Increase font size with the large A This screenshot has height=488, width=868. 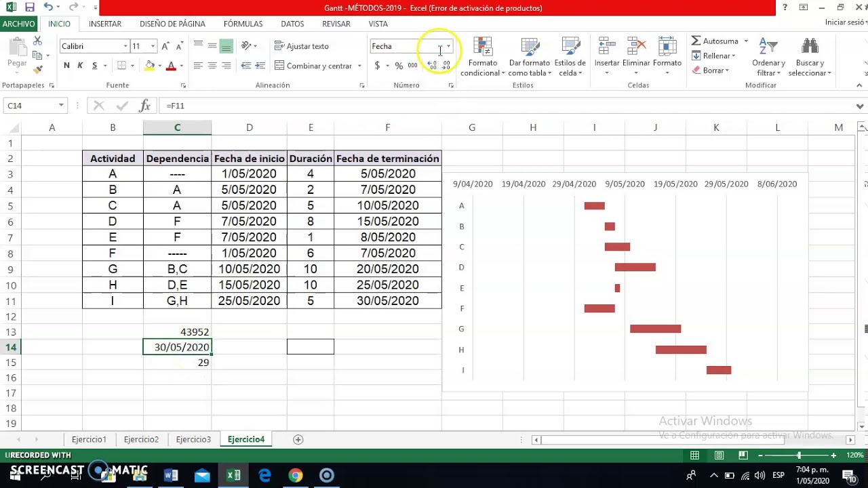(167, 46)
